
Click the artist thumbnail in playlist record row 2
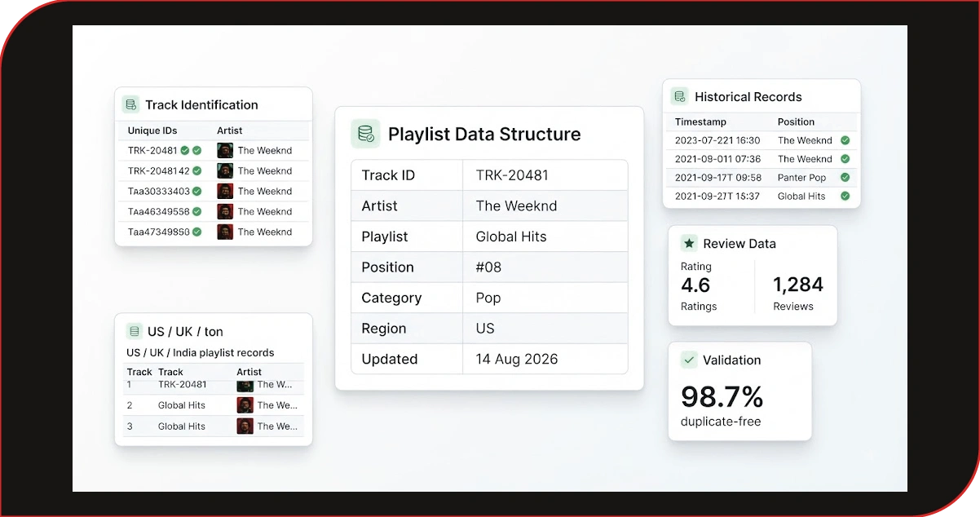click(245, 405)
